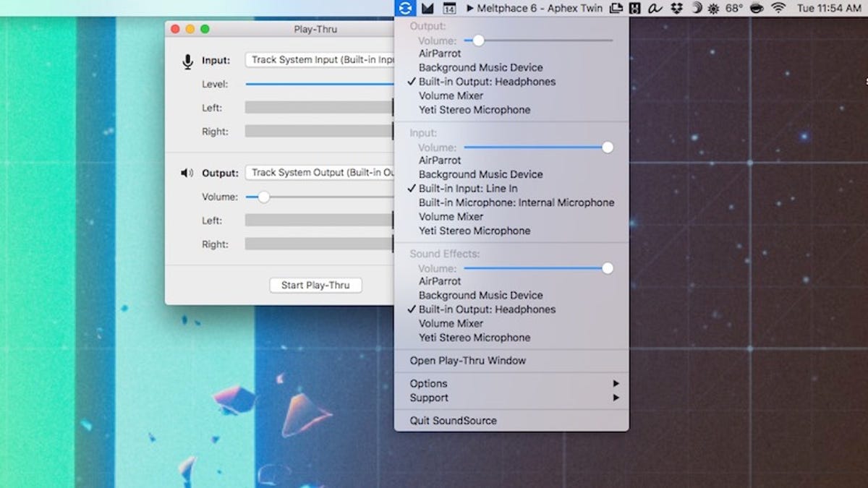Expand the Support submenu arrow
Screen dimensions: 868x488
point(616,398)
